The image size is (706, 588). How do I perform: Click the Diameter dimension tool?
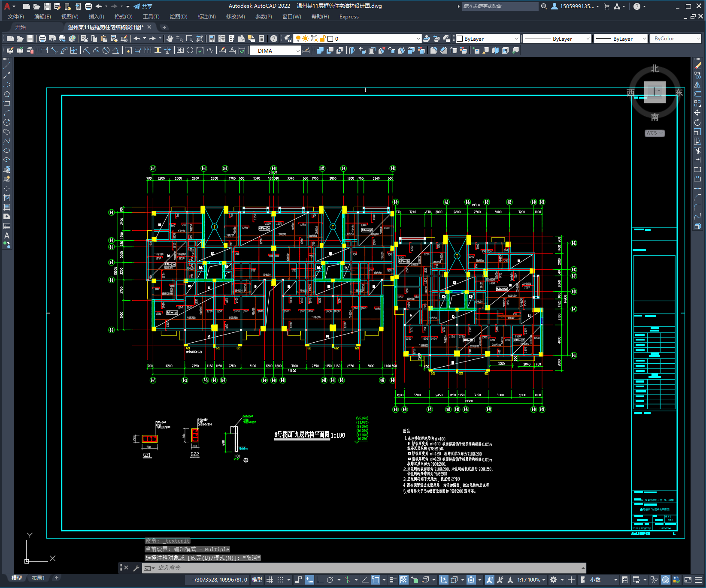point(106,50)
